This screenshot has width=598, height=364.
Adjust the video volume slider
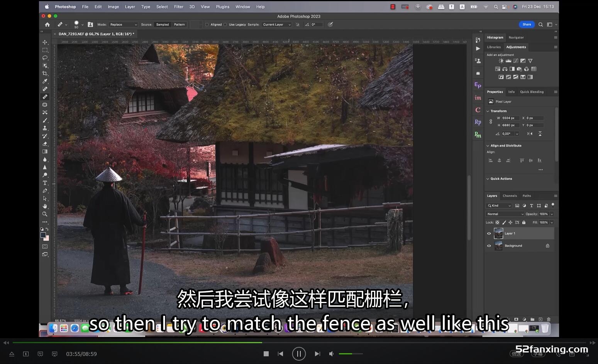coord(351,354)
